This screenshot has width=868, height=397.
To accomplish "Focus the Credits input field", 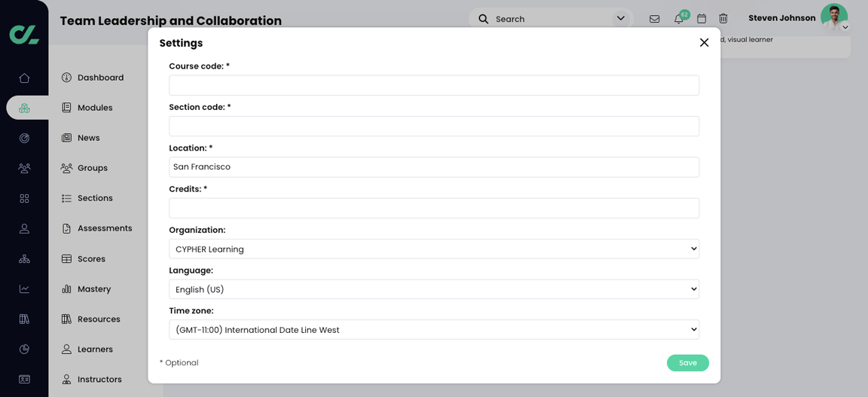I will pyautogui.click(x=434, y=208).
